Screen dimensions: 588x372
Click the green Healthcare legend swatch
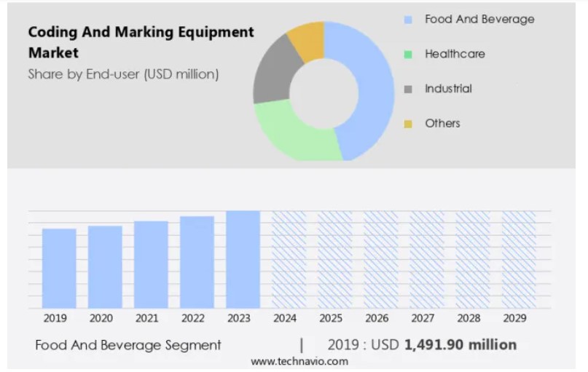(408, 55)
